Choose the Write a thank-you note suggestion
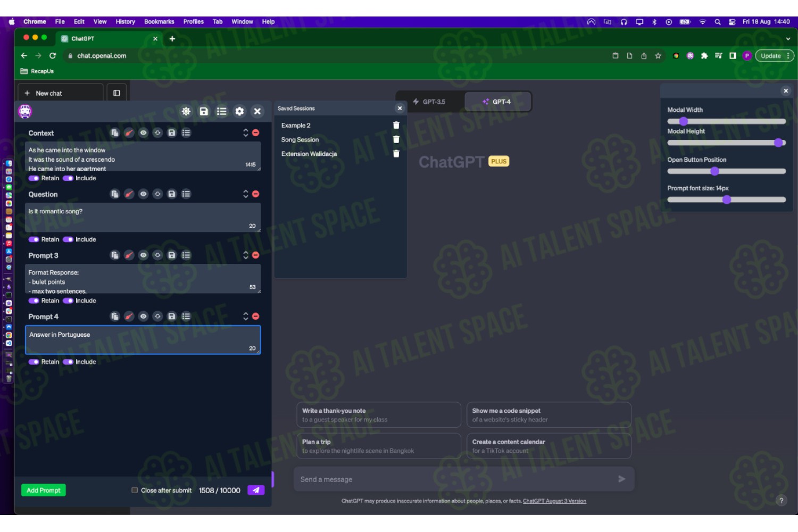Viewport: 798px width, 532px height. 379,415
